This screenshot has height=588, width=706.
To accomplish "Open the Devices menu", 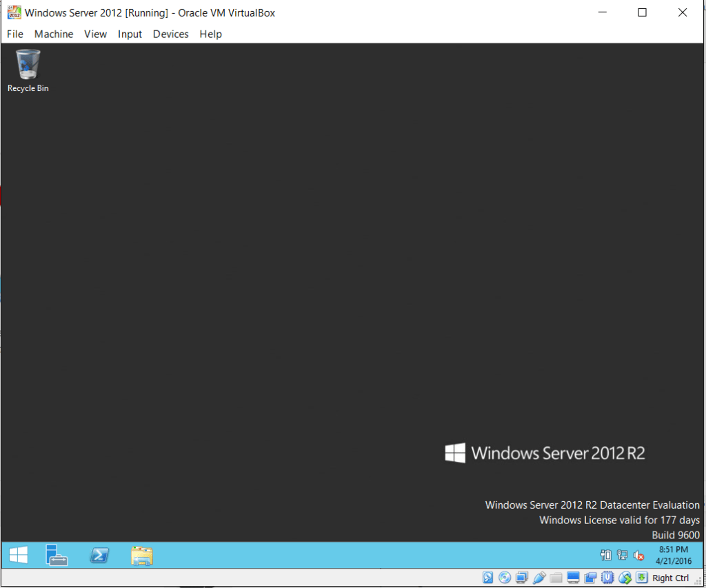I will click(x=170, y=34).
